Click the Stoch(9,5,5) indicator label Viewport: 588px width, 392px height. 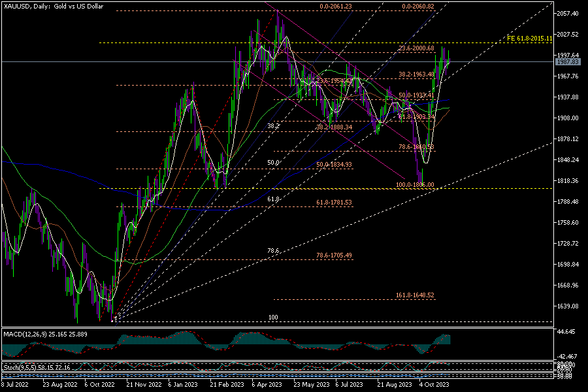click(x=36, y=368)
